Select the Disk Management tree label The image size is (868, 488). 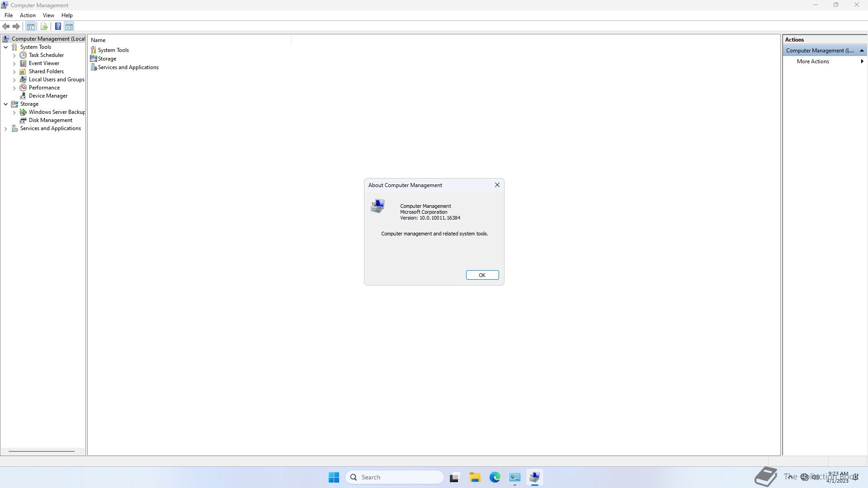(x=51, y=120)
